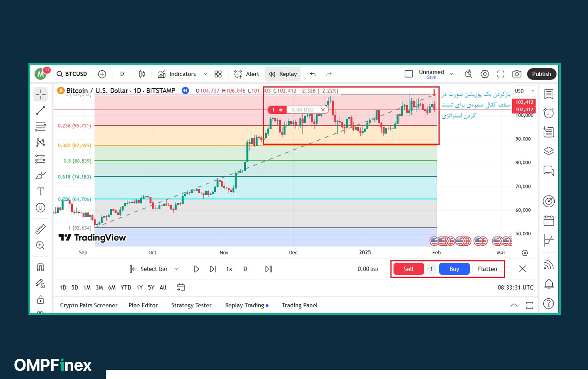Open the BTCUSD symbol search
This screenshot has width=588, height=379.
click(x=72, y=74)
